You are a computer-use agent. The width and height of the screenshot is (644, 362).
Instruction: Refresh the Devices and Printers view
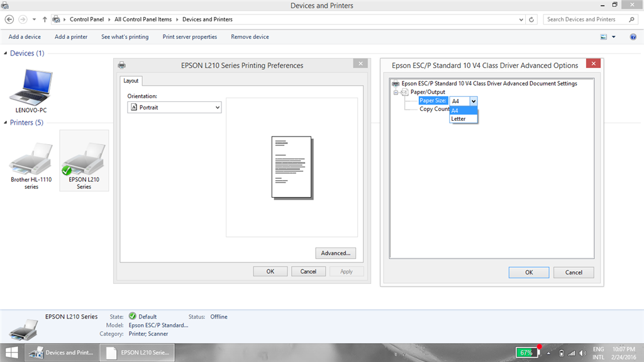(531, 20)
